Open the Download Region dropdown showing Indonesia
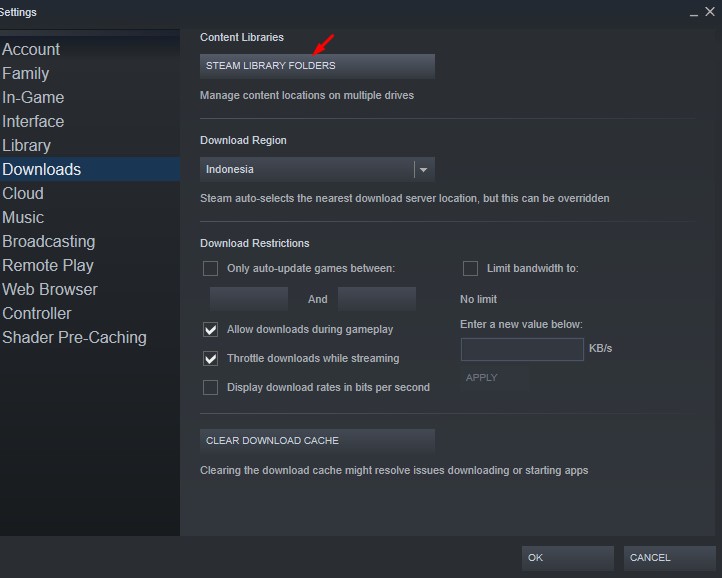 pyautogui.click(x=317, y=169)
